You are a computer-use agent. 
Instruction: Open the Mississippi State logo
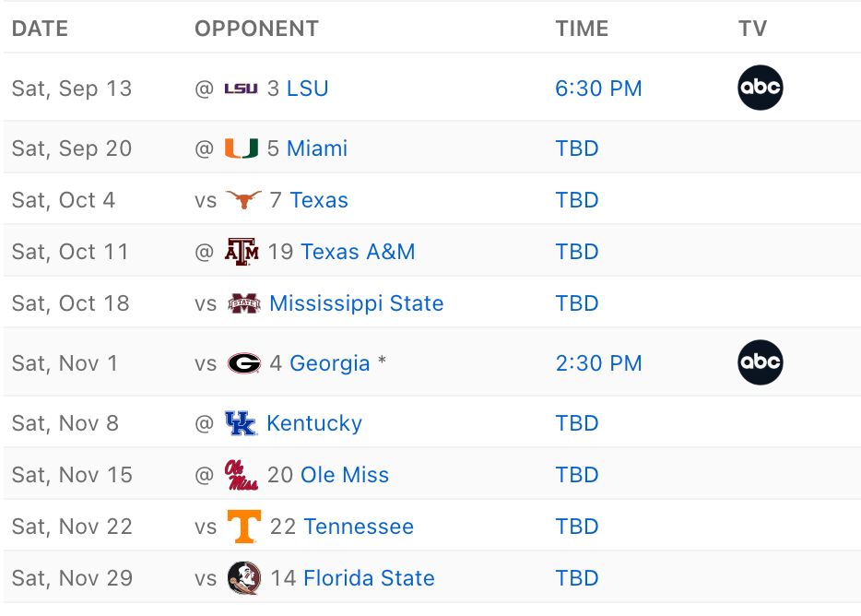click(x=244, y=303)
